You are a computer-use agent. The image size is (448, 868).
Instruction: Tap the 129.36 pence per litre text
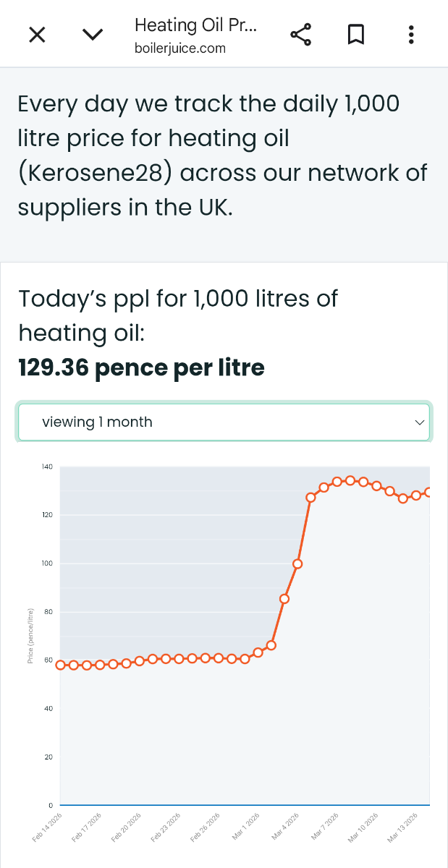tap(141, 368)
